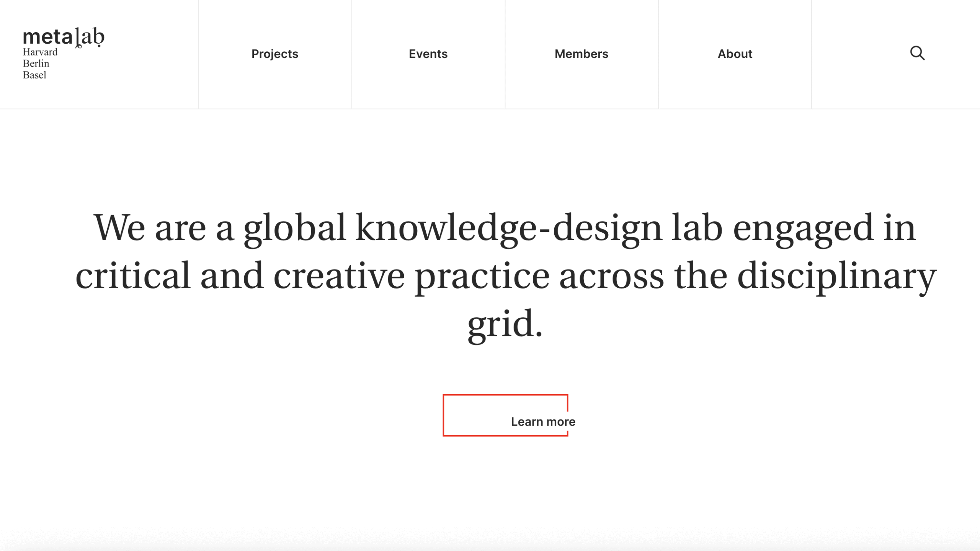Click the red outlined box of Learn more
The height and width of the screenshot is (551, 980).
pyautogui.click(x=505, y=415)
